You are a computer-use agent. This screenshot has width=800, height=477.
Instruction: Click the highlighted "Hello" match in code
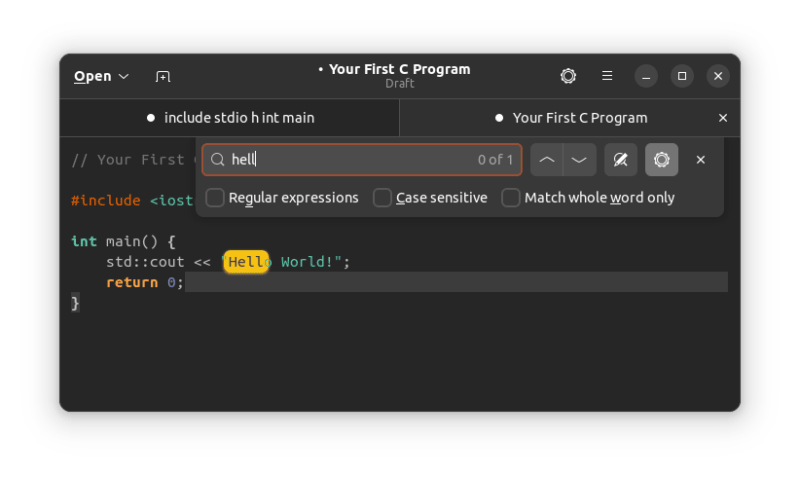pos(245,262)
